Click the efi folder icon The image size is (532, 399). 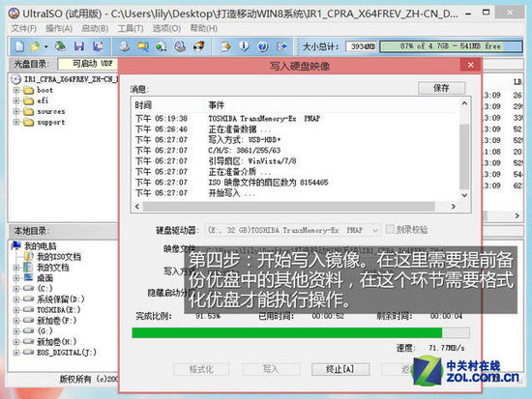(28, 100)
